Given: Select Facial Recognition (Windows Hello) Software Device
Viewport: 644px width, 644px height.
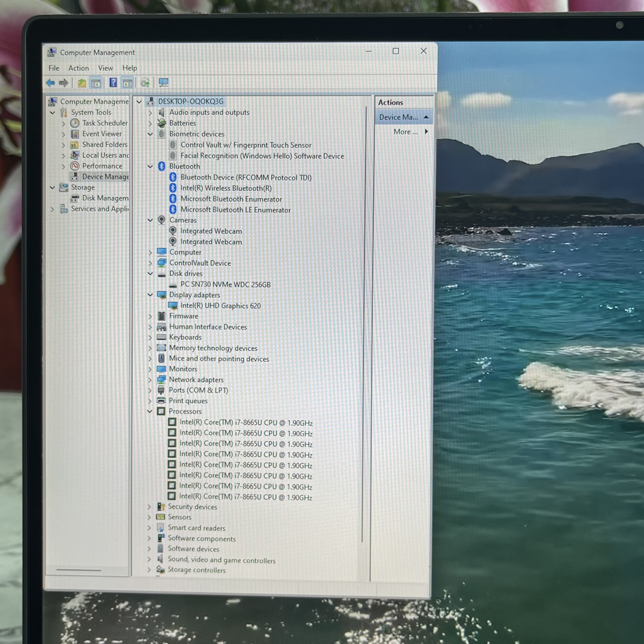Looking at the screenshot, I should (x=262, y=156).
